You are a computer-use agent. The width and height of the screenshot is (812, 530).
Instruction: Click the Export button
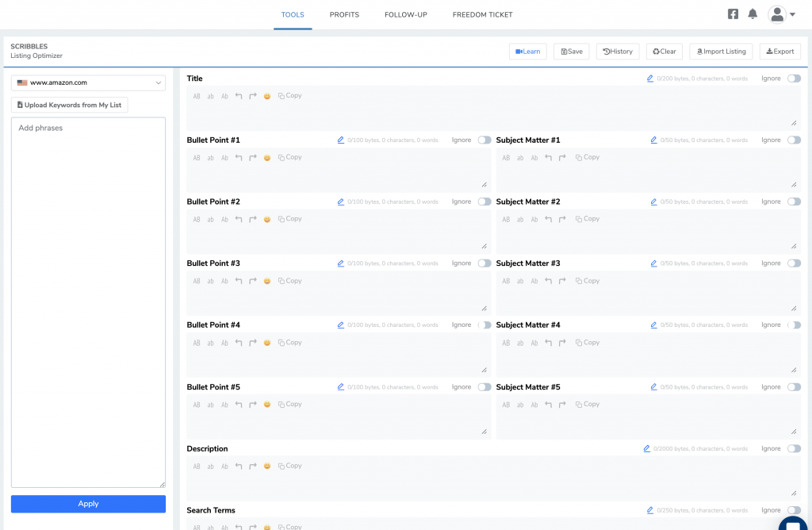click(780, 52)
